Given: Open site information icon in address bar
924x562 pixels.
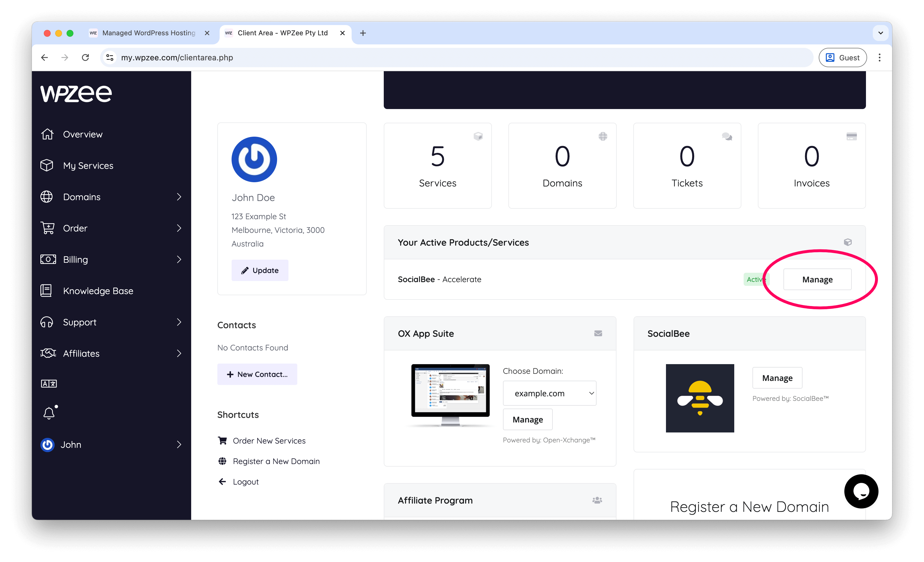Looking at the screenshot, I should point(110,58).
